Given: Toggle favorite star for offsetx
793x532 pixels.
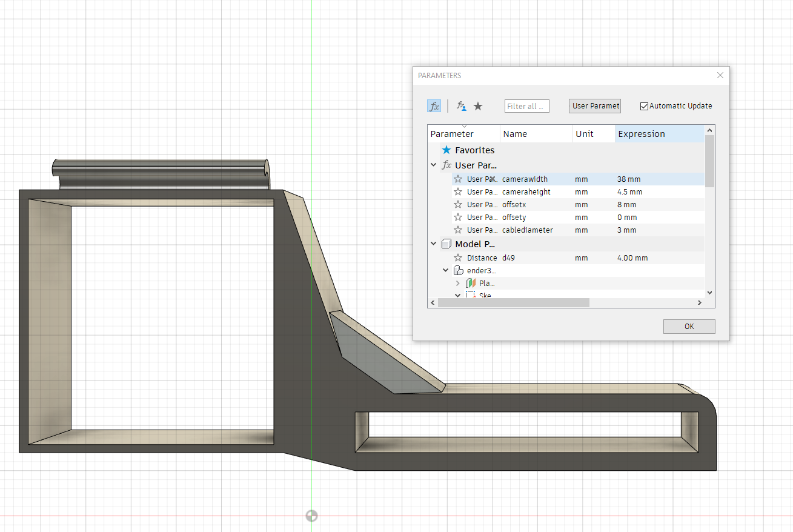Looking at the screenshot, I should pos(458,205).
